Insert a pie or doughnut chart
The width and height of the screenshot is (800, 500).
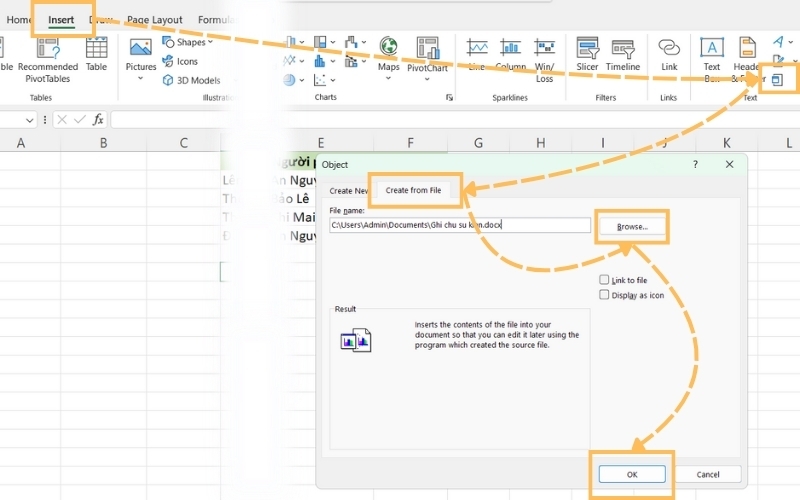(289, 80)
